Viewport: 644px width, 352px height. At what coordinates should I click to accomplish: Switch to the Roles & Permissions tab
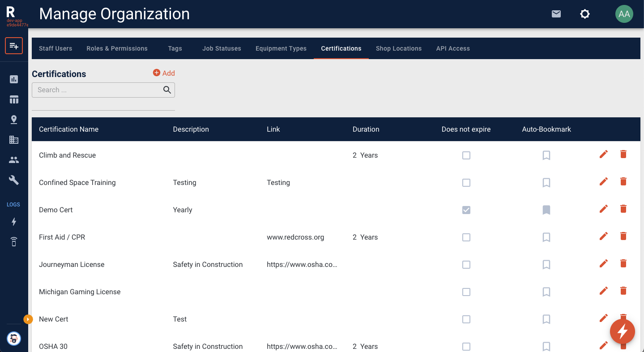coord(117,48)
